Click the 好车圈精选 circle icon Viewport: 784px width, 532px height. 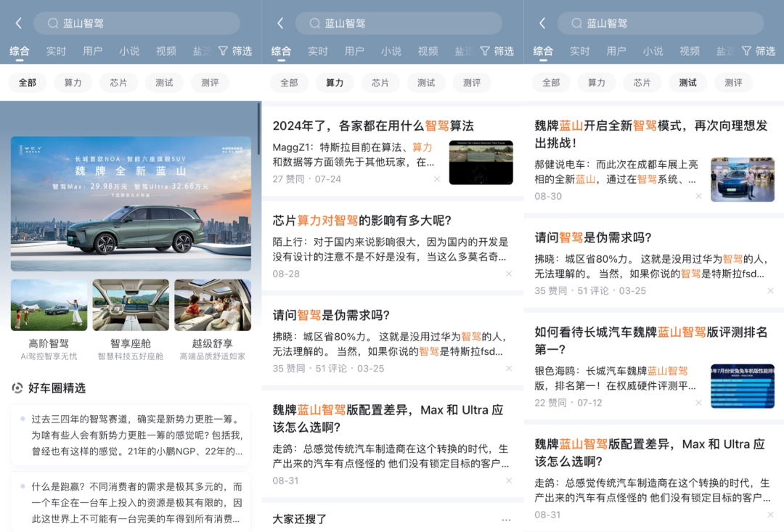[17, 388]
